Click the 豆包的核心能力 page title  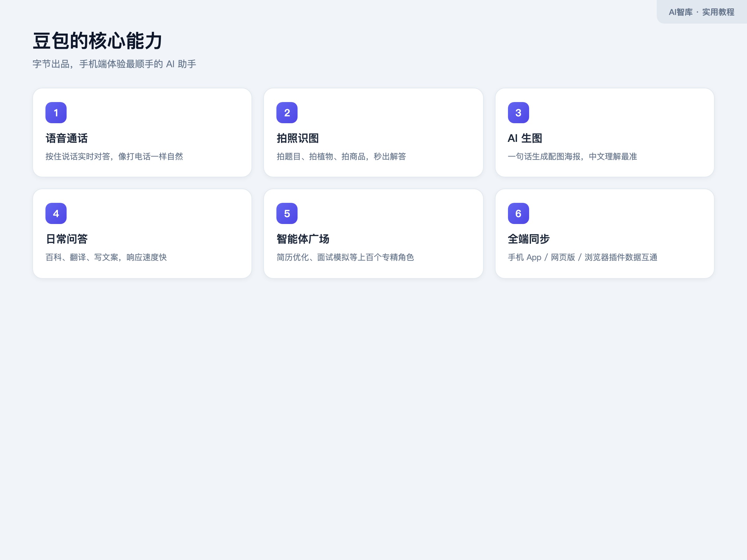point(97,41)
